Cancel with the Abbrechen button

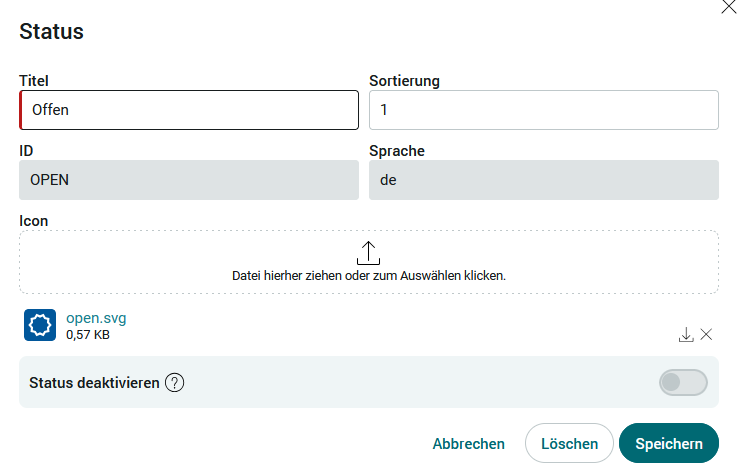click(x=468, y=443)
